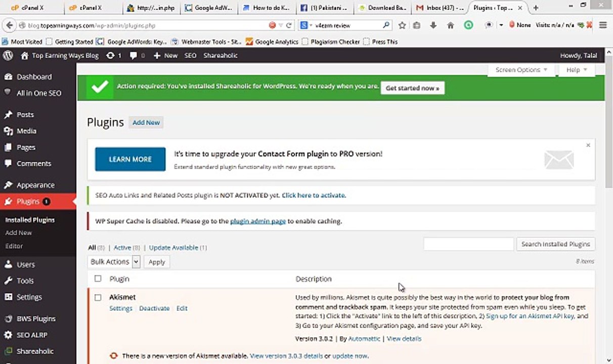The width and height of the screenshot is (613, 364).
Task: Open browser downloads arrow icon
Action: click(x=433, y=25)
